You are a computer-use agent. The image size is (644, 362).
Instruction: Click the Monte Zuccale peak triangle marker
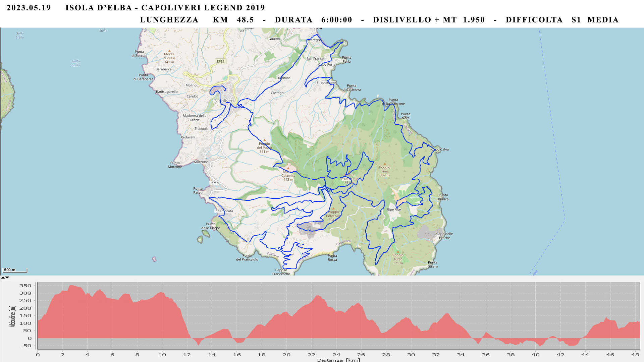pos(169,51)
